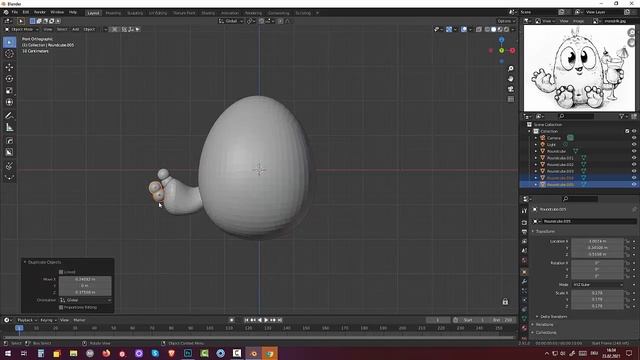
Task: Click the outliner filter funnel icon
Action: (x=621, y=117)
